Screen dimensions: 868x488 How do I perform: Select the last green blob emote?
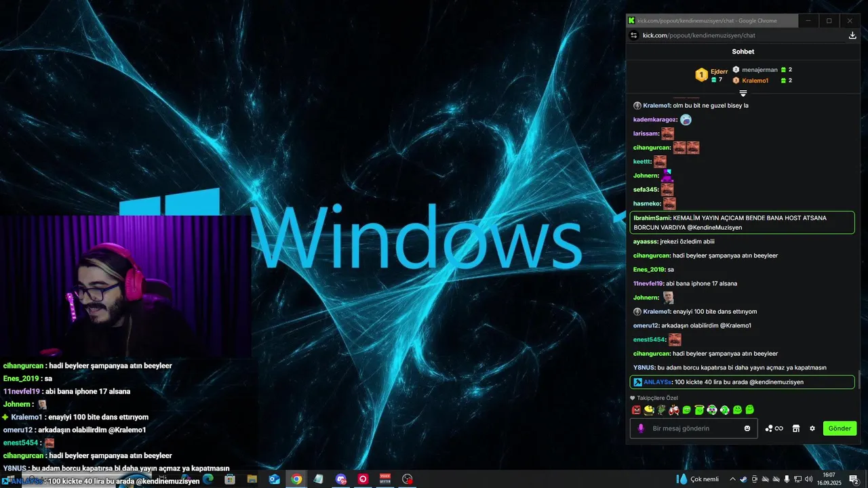point(749,409)
